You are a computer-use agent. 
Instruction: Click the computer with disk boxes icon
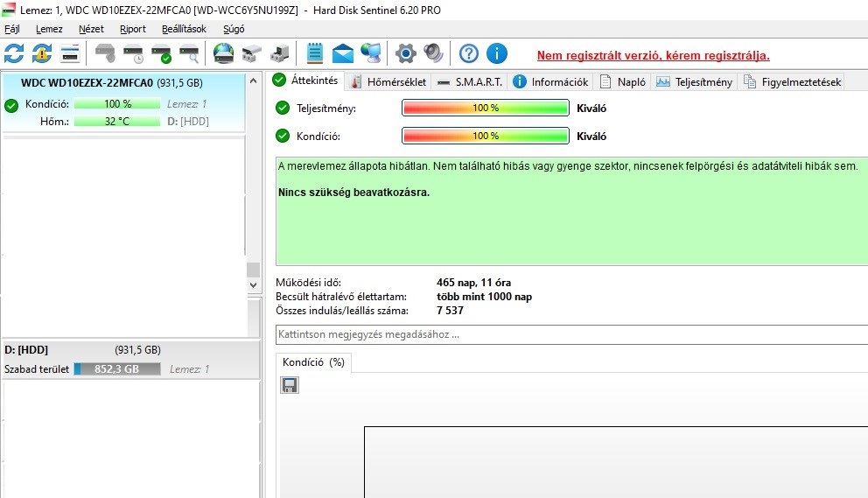279,53
